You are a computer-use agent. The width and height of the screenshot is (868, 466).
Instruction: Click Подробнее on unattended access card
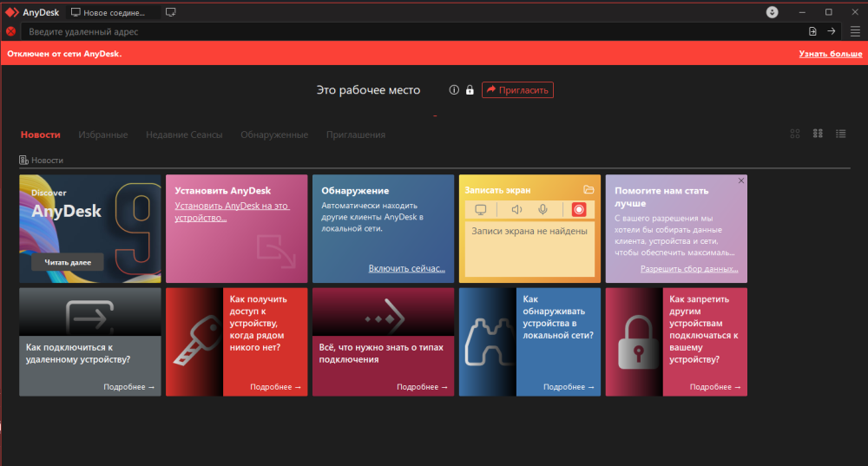click(276, 387)
